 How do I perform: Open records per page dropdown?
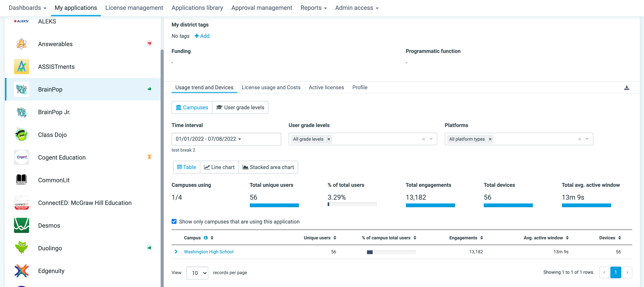click(x=197, y=273)
